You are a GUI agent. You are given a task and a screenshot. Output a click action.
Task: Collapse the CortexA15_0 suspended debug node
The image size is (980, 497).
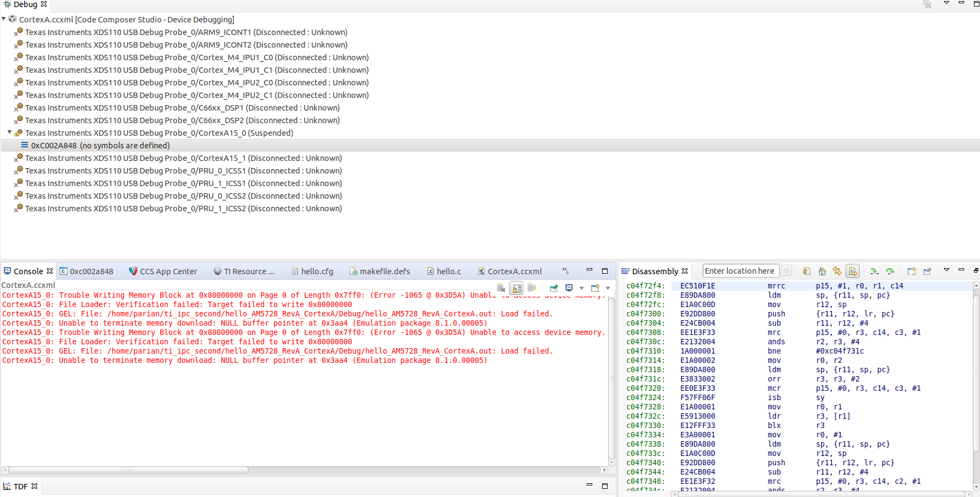pyautogui.click(x=10, y=132)
